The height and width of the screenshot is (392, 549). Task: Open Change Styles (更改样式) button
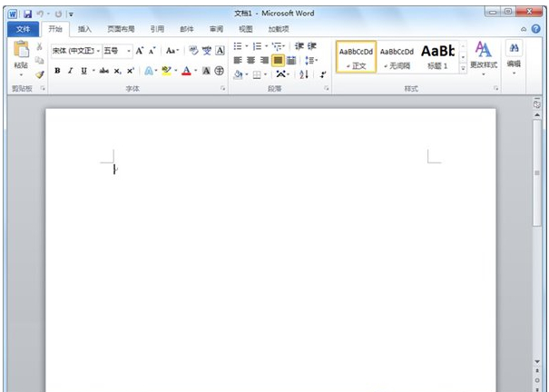click(484, 58)
